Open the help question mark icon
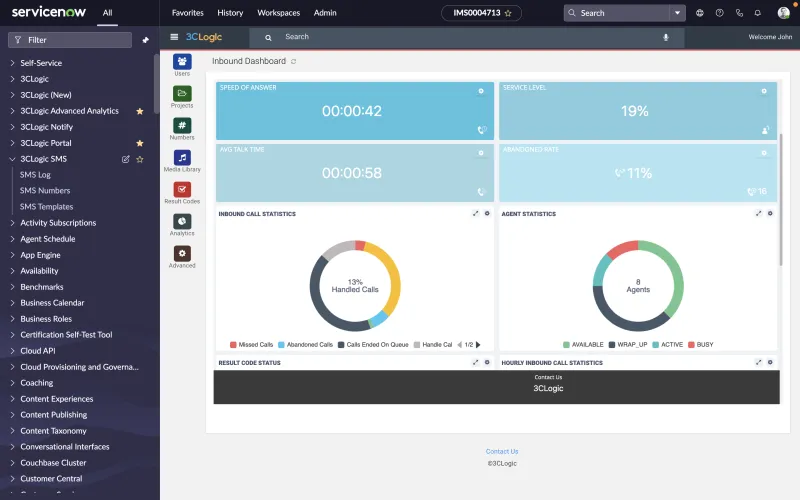Viewport: 800px width, 500px height. 719,13
